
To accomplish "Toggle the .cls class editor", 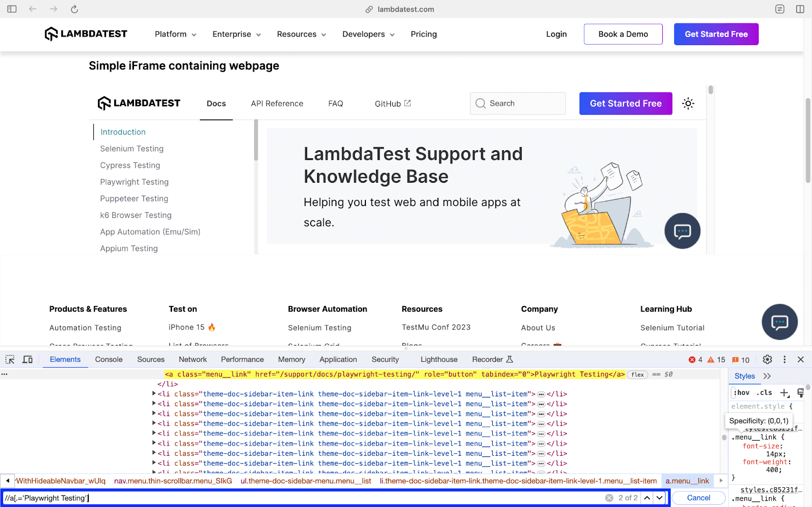I will tap(764, 393).
